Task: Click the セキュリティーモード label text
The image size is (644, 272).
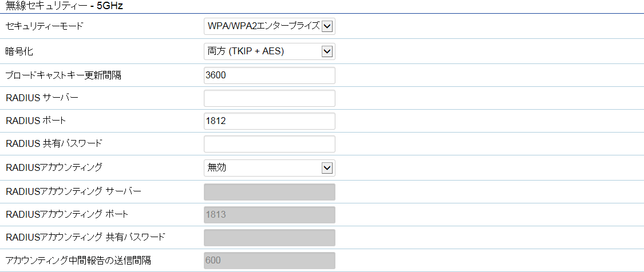Action: click(x=44, y=26)
